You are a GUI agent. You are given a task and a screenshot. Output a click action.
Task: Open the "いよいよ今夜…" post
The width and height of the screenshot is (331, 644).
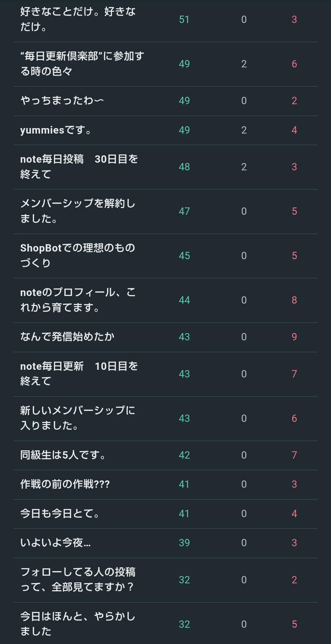coord(55,543)
